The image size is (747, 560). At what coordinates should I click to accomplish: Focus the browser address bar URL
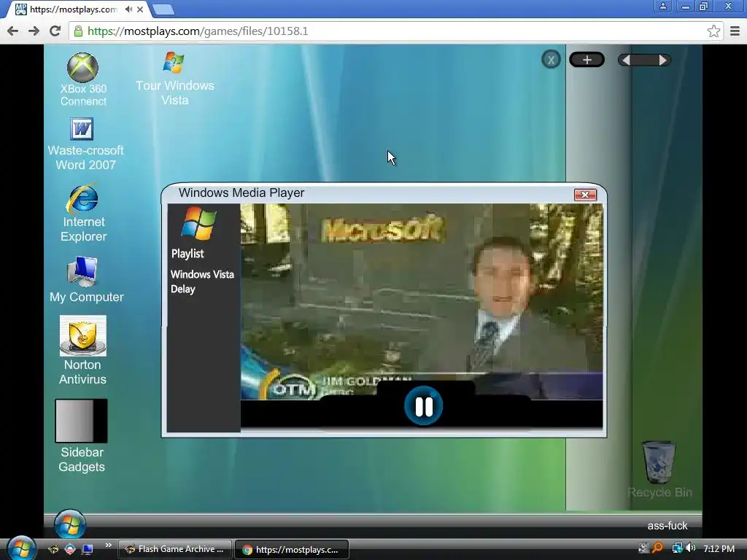[x=198, y=31]
